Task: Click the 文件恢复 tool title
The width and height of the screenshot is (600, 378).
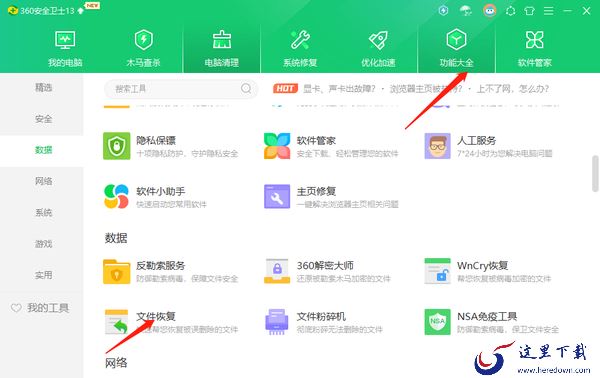Action: (156, 316)
